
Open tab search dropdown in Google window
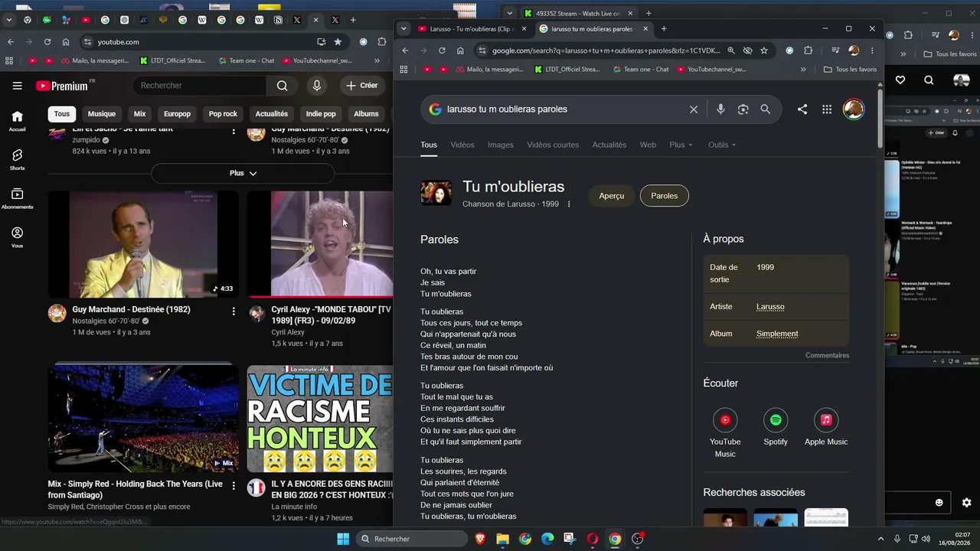(x=403, y=29)
